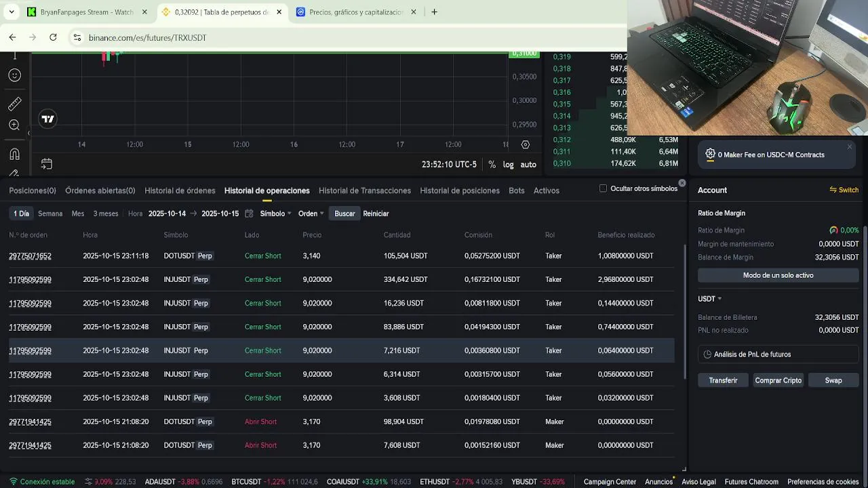Open the go-to-date calendar icon
Viewport: 868px width, 488px height.
47,164
